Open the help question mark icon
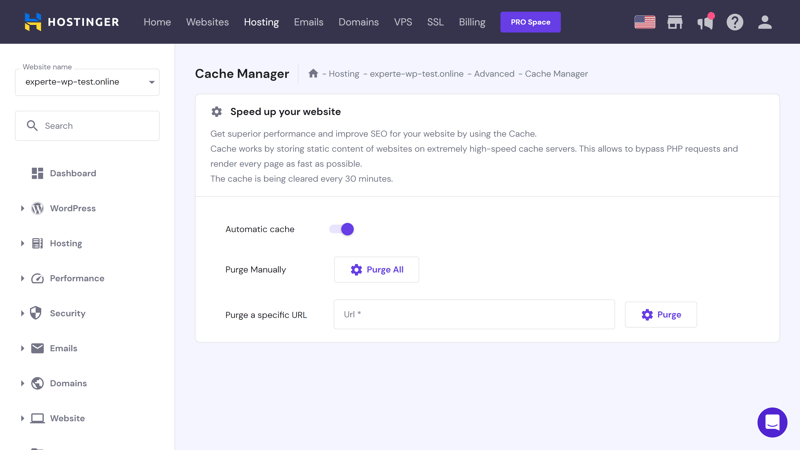This screenshot has width=800, height=450. [x=735, y=22]
